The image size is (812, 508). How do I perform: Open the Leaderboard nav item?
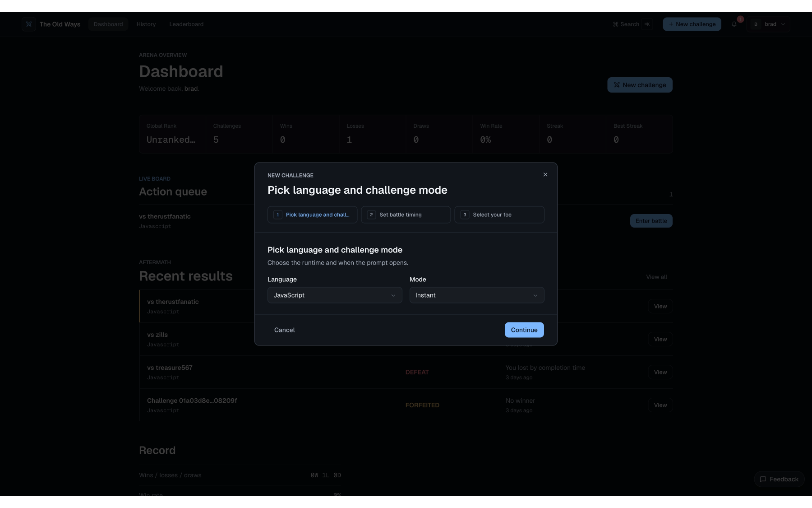[x=186, y=24]
